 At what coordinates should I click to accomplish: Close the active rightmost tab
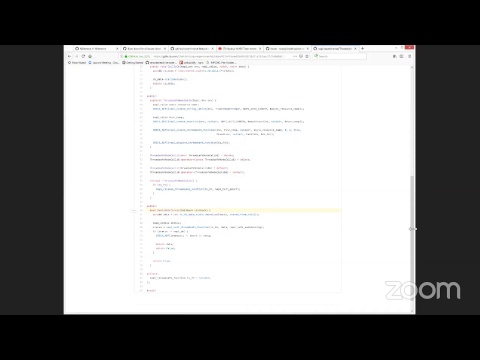pos(355,49)
